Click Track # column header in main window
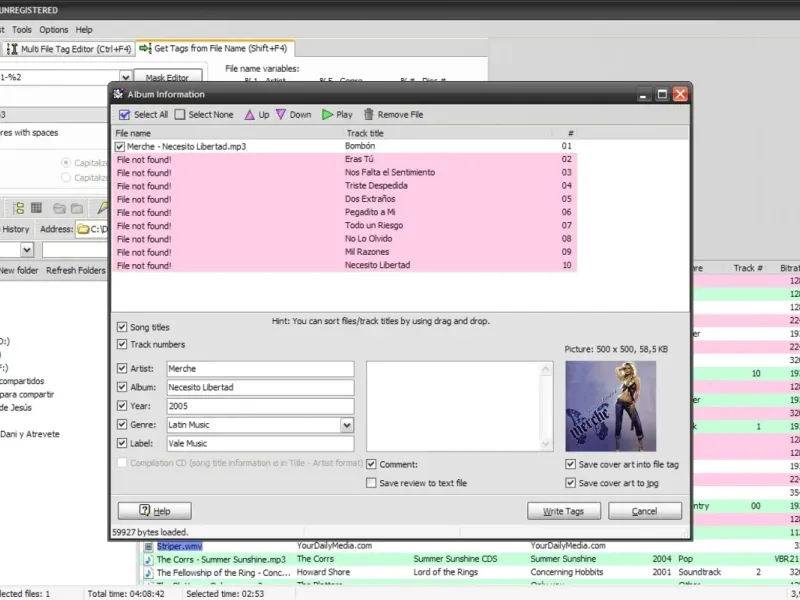 [x=748, y=268]
